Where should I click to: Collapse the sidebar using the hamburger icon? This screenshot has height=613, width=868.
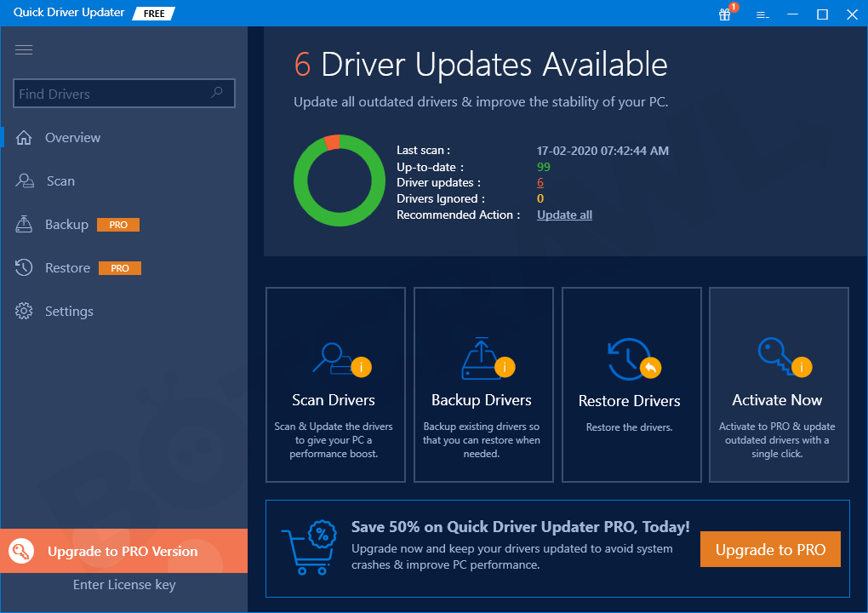click(x=24, y=49)
